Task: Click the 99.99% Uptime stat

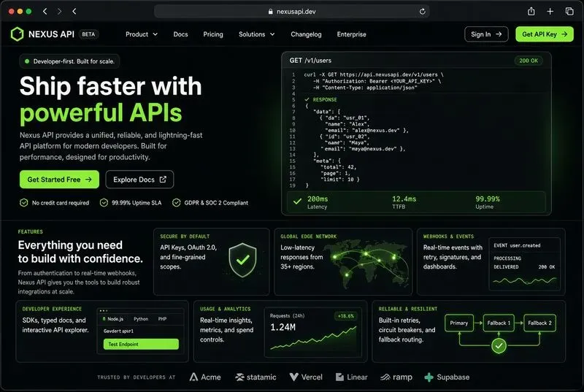Action: pyautogui.click(x=487, y=202)
